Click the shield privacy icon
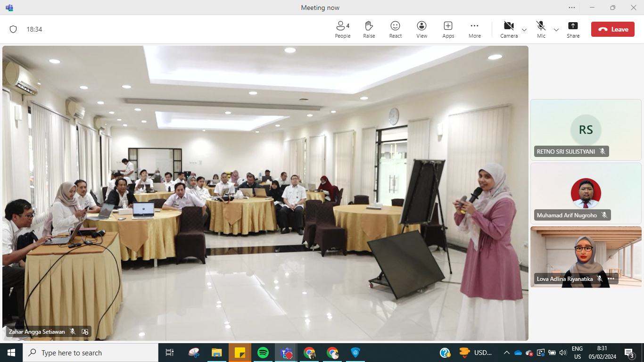Screen dimensions: 644x362 [13, 29]
